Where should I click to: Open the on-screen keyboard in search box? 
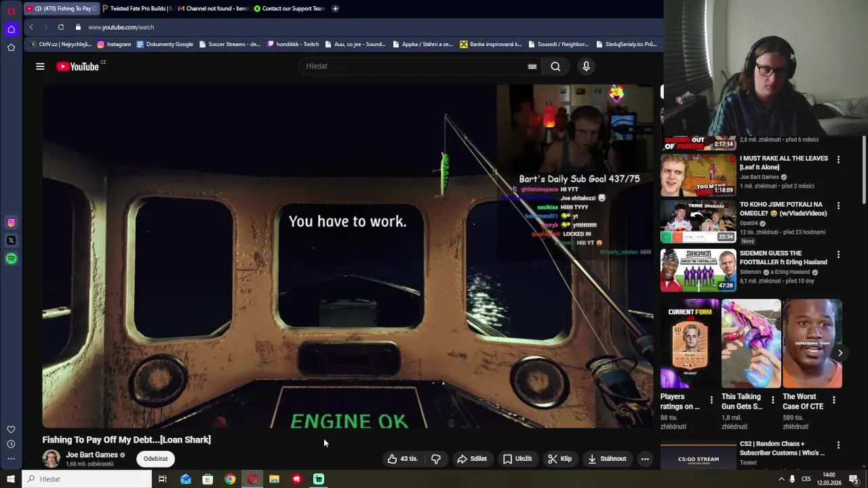pyautogui.click(x=532, y=66)
